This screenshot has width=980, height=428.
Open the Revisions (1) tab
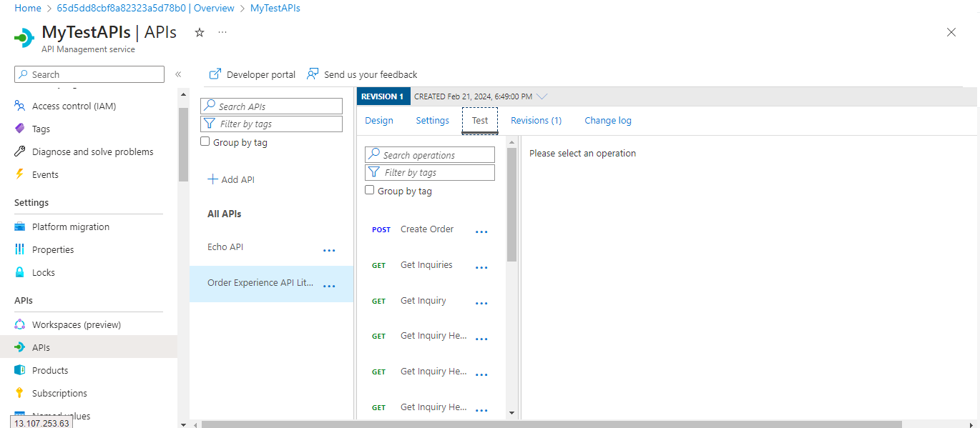click(536, 121)
